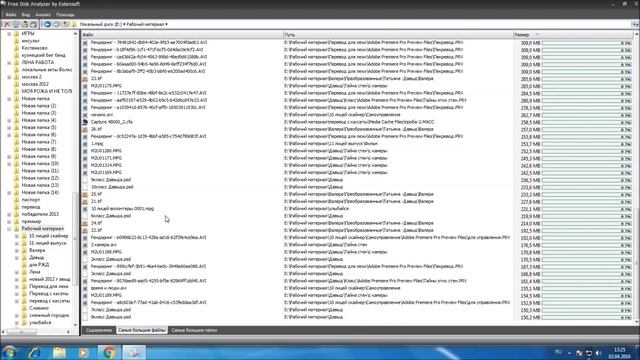This screenshot has height=360, width=640.
Task: Click the file list scroll-down arrow
Action: click(x=637, y=322)
